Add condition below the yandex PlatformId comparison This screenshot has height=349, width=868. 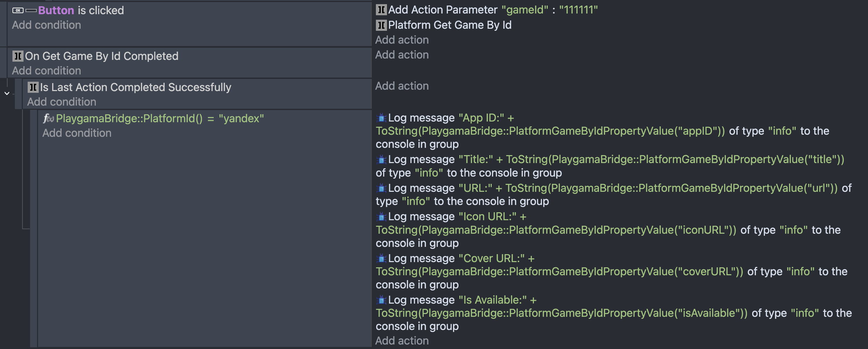(x=77, y=133)
